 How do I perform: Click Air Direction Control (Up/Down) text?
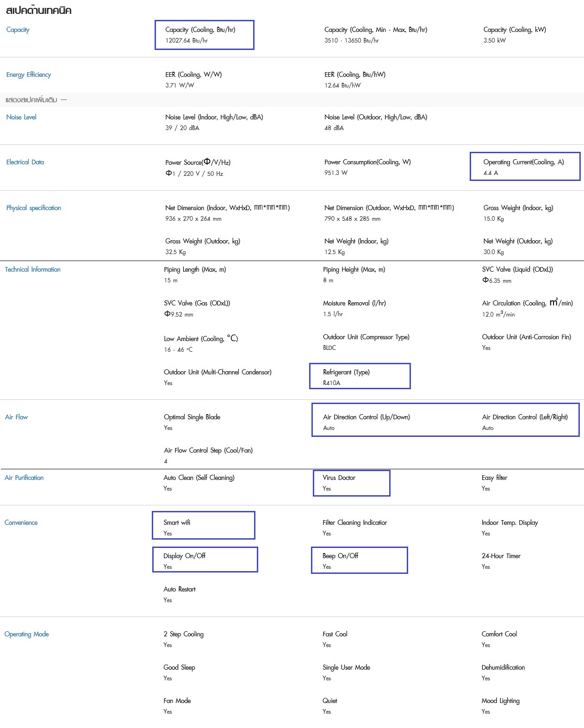(367, 417)
